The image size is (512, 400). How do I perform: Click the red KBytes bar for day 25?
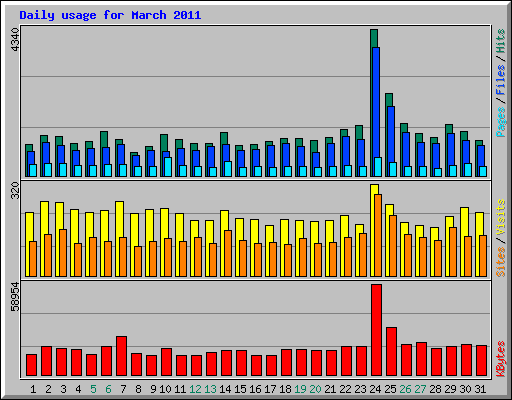point(392,352)
